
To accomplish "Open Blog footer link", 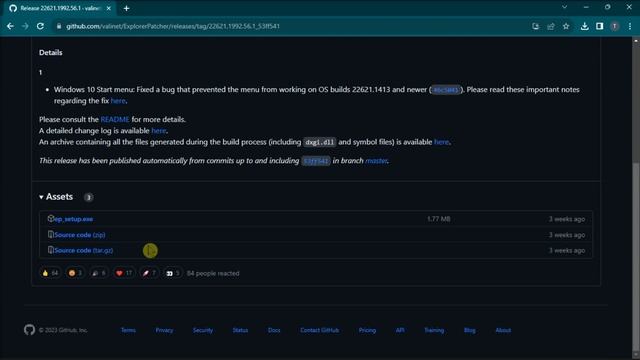I will [x=469, y=330].
